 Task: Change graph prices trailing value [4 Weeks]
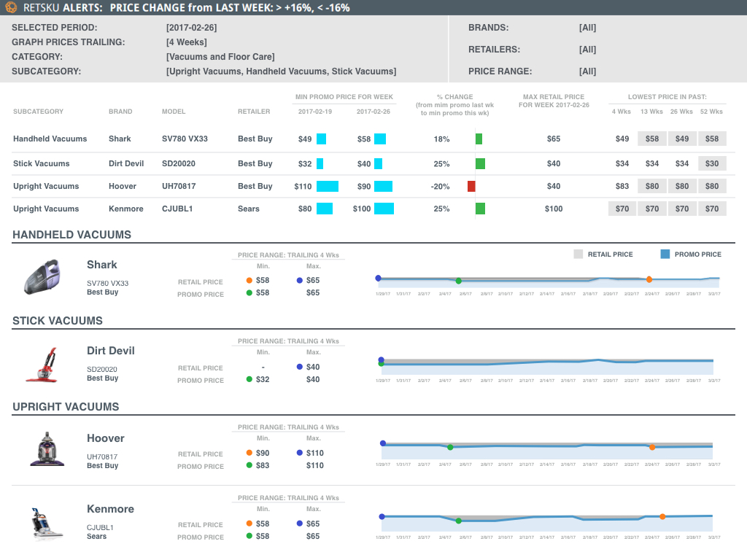coord(186,42)
